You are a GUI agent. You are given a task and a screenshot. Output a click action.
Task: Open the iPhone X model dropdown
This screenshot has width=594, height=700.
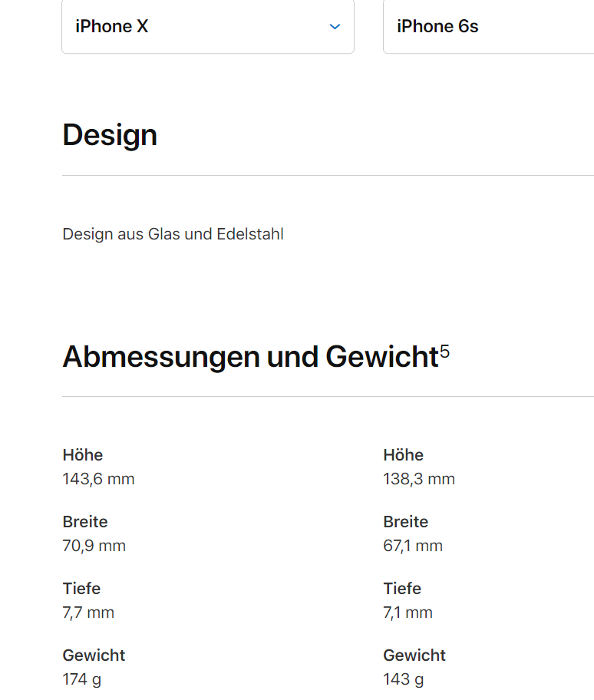(208, 26)
